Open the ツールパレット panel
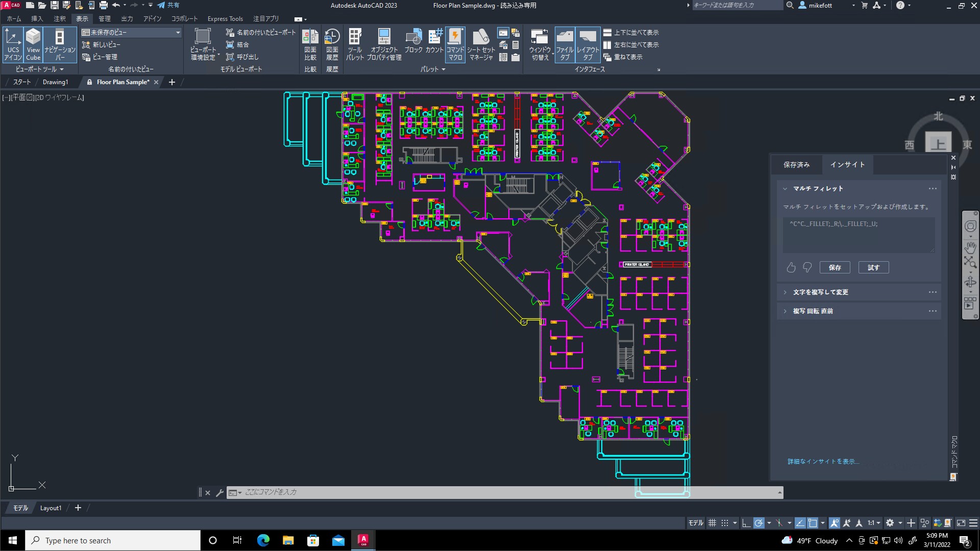This screenshot has width=980, height=551. point(355,43)
